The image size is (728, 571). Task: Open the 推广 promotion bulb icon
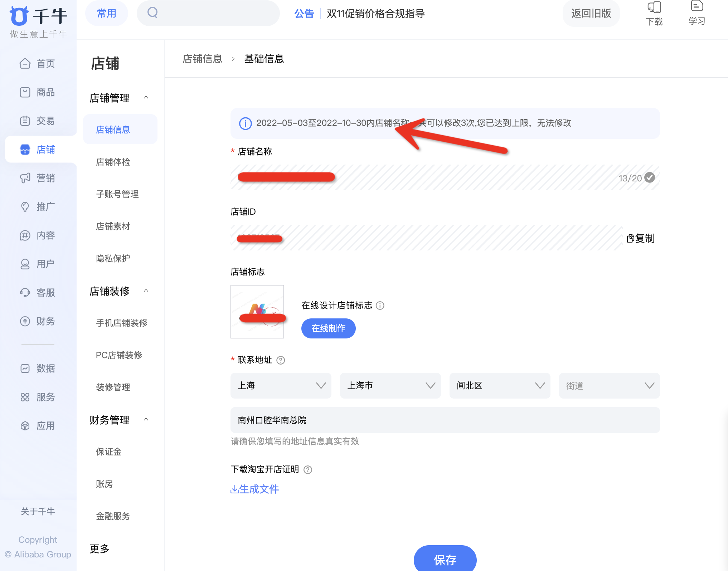point(25,207)
